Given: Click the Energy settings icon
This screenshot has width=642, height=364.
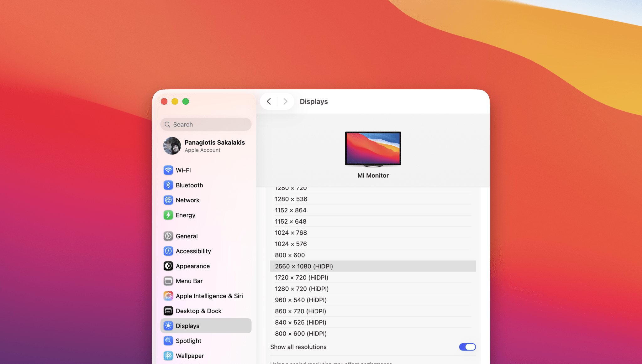Looking at the screenshot, I should [x=168, y=215].
